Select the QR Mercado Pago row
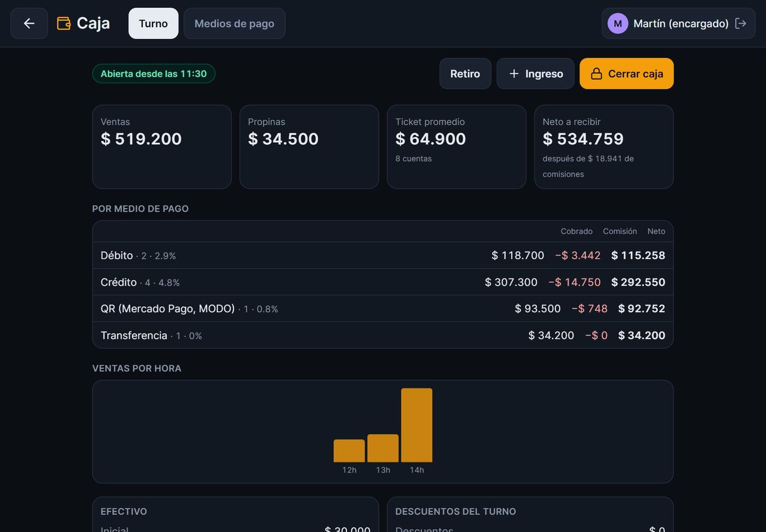Screen dimensions: 766x532 tap(383, 308)
